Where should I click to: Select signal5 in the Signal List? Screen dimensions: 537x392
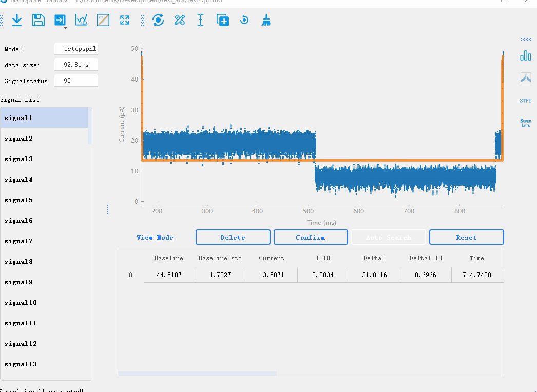(44, 200)
